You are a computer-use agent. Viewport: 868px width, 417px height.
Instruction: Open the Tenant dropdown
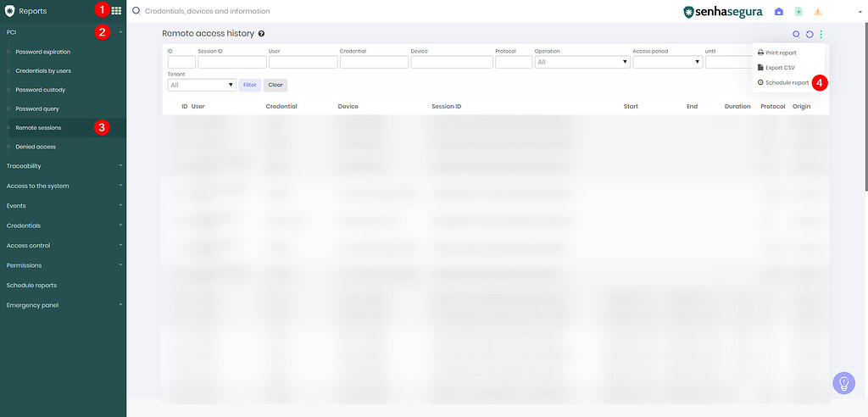pyautogui.click(x=202, y=85)
